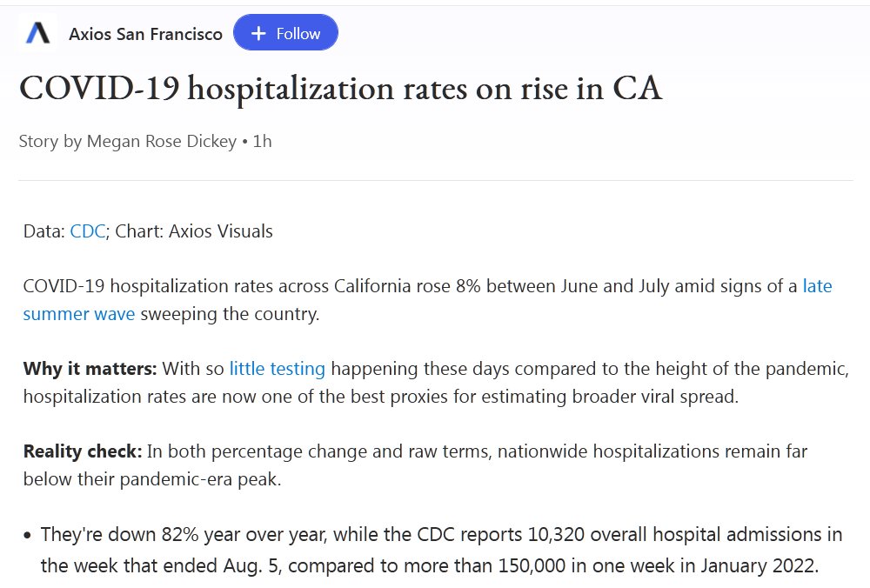Image resolution: width=870 pixels, height=588 pixels.
Task: Click the COVID-19 hospitalization rates headline
Action: (340, 89)
